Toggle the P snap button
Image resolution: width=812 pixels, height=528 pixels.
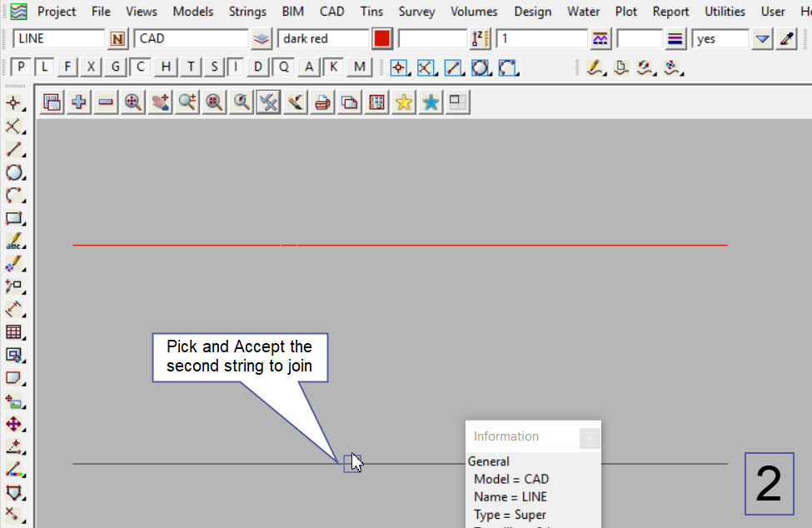click(x=22, y=67)
